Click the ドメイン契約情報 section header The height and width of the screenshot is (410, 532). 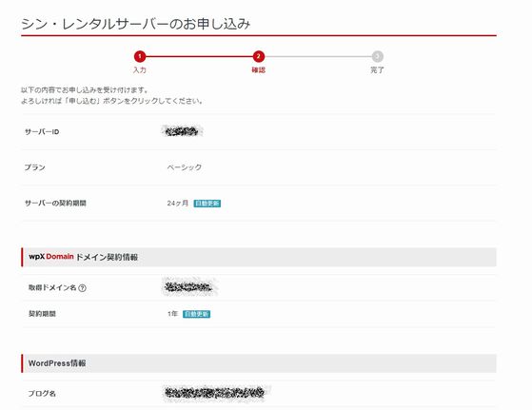[x=259, y=257]
